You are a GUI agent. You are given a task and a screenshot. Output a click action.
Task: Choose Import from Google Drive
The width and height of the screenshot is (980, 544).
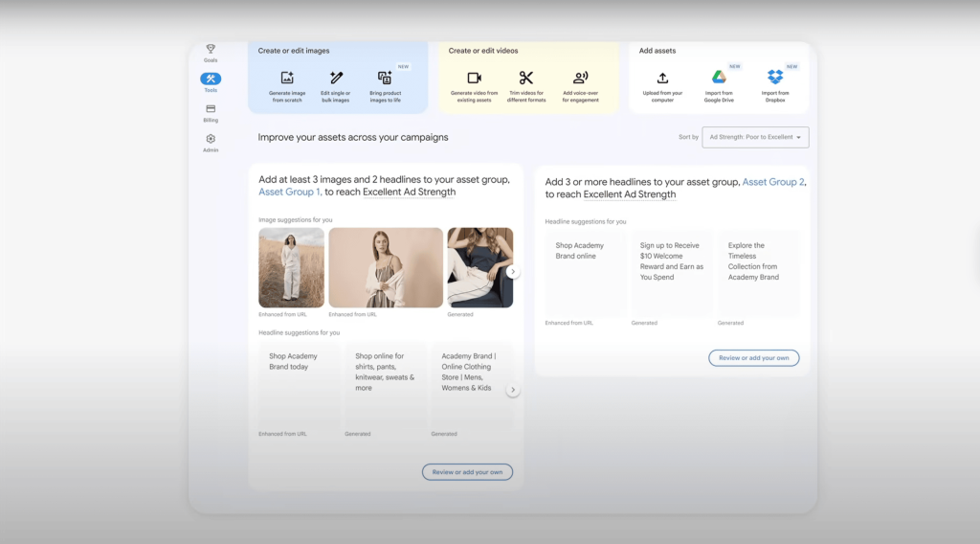click(x=719, y=86)
